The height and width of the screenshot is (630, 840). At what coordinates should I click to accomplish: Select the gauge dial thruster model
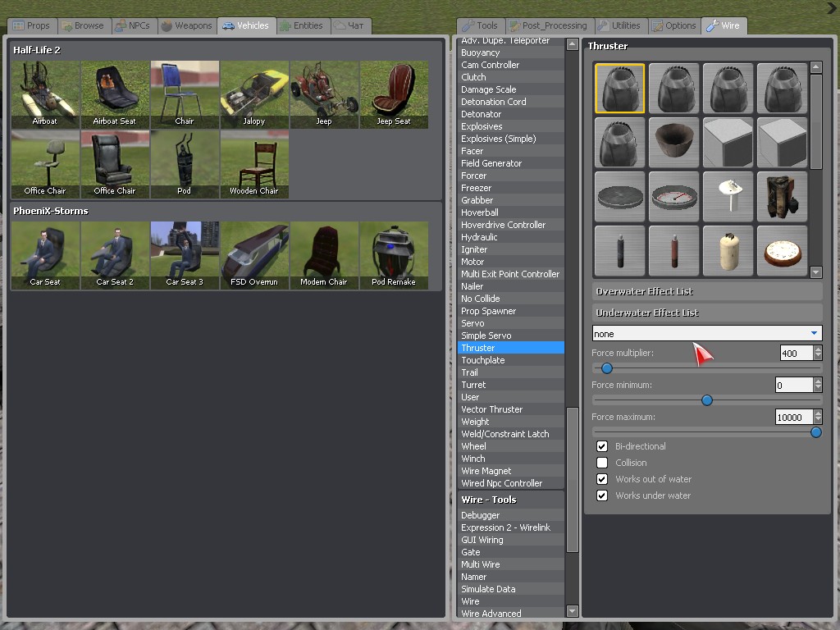(673, 197)
